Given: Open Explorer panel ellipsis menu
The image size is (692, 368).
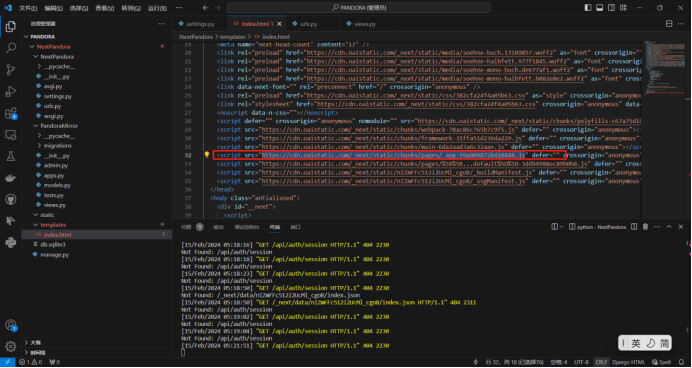Looking at the screenshot, I should 162,24.
